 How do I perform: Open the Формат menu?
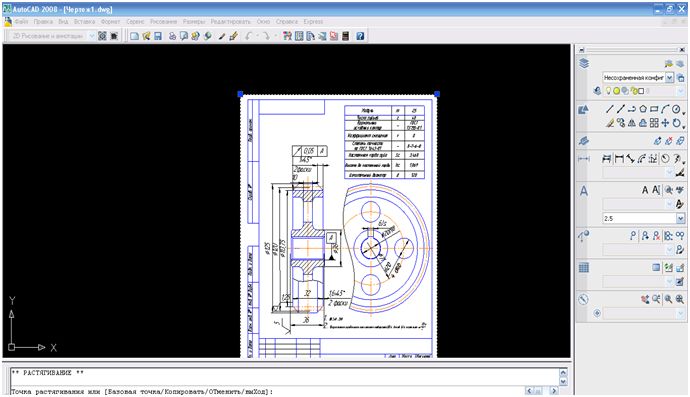(110, 22)
